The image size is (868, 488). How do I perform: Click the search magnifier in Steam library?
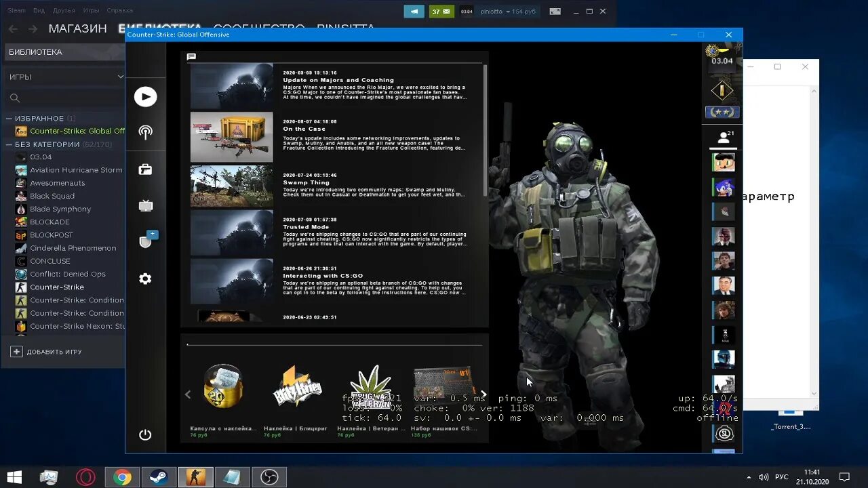(x=15, y=98)
